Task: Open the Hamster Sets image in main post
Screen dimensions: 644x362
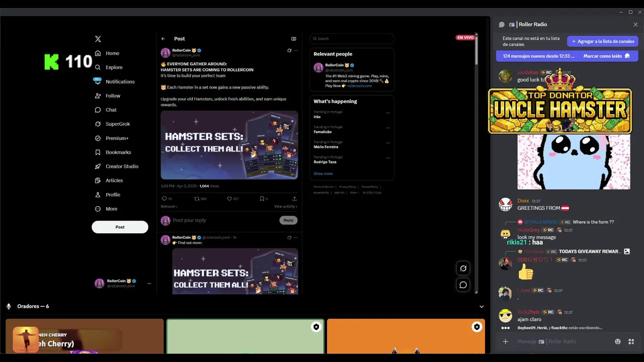Action: coord(229,145)
